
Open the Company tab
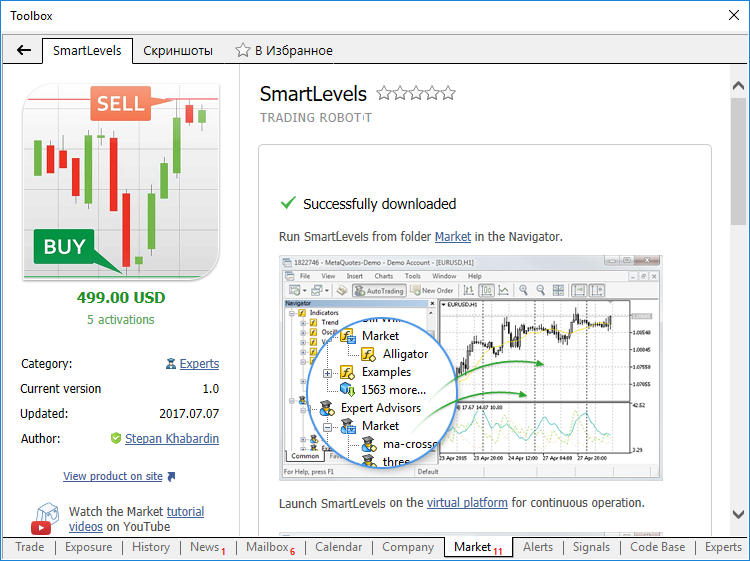point(408,547)
